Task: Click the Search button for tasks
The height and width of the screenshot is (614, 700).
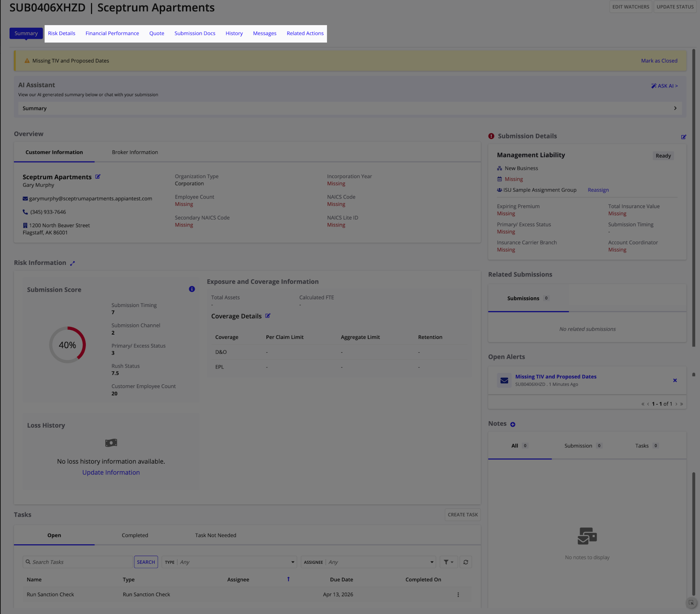Action: (146, 562)
